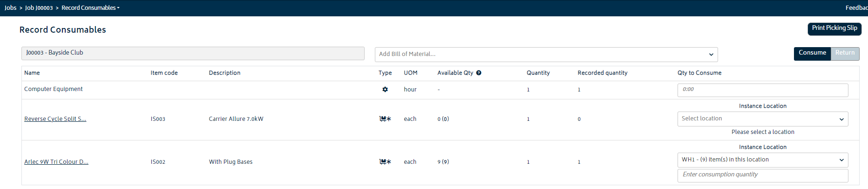Click the hour UOM cell

pos(410,90)
